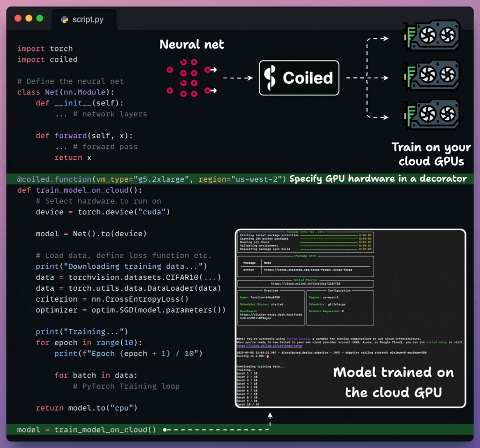Click the 'return model.to("cpu")' line

pos(86,408)
